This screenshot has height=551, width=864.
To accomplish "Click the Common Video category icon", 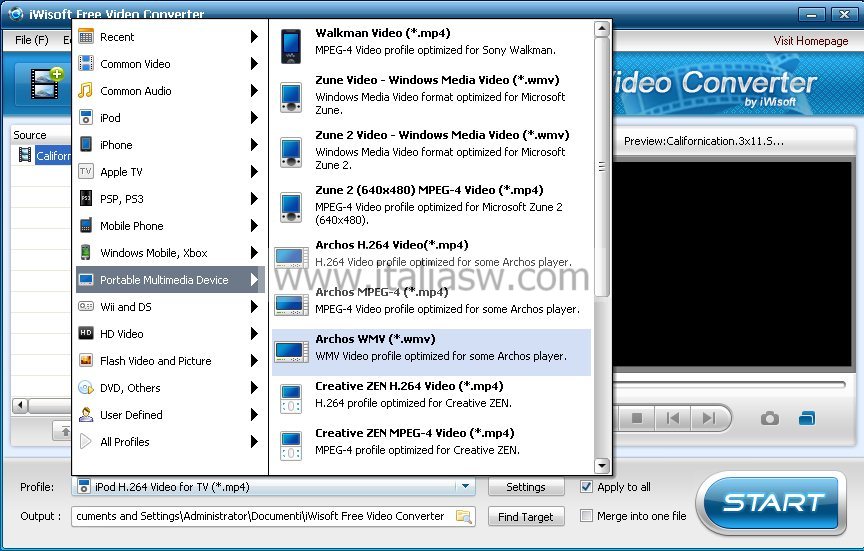I will [x=86, y=64].
